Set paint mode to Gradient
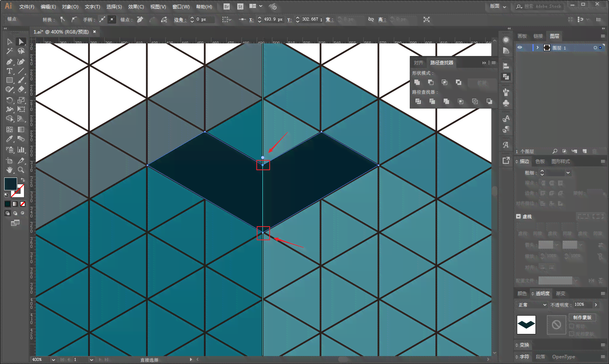Screen dimensions: 609x364 (15, 204)
